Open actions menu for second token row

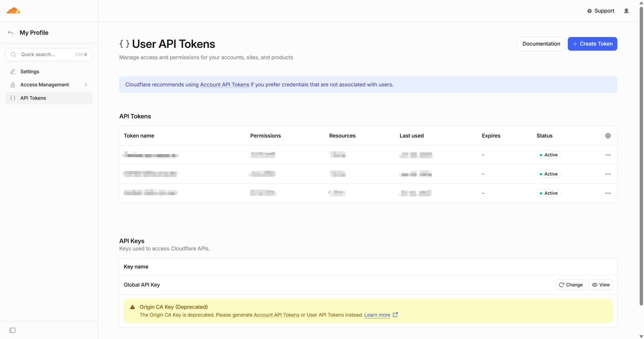pos(608,174)
